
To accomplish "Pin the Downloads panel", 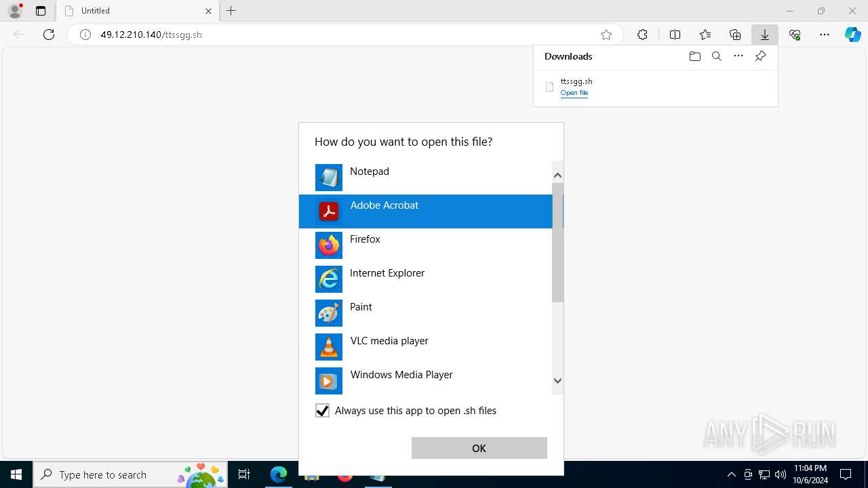I will [760, 56].
